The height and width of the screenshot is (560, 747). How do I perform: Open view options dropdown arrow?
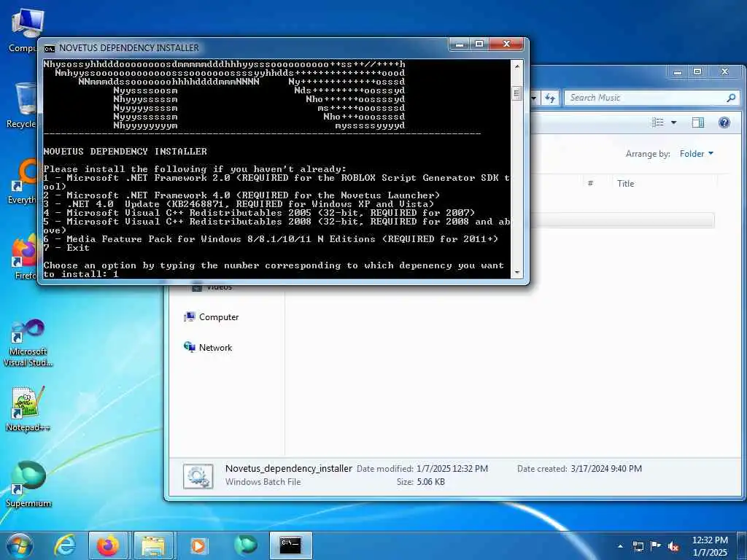[673, 122]
